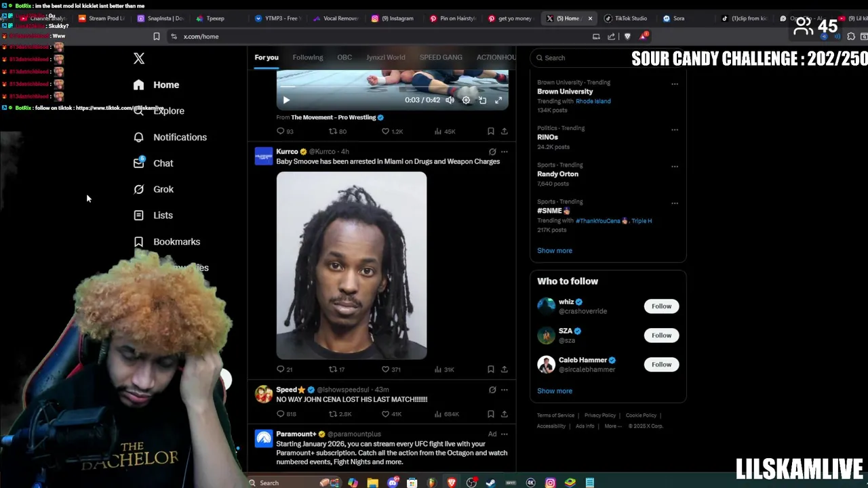Open options for Randy Orton trend

[675, 166]
